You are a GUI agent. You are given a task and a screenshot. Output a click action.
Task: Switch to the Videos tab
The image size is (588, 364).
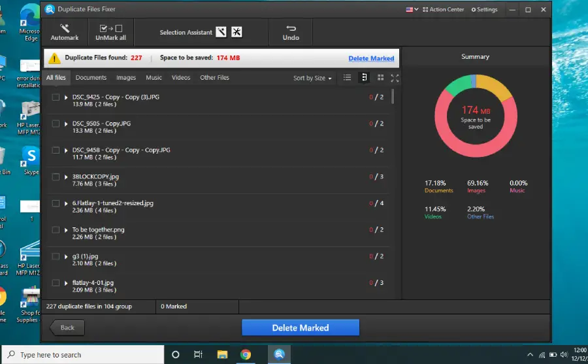pyautogui.click(x=181, y=78)
